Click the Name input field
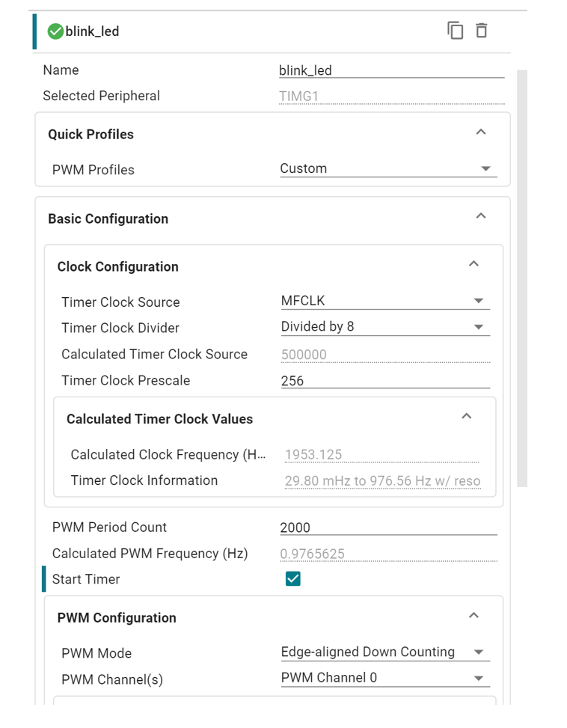 tap(392, 70)
